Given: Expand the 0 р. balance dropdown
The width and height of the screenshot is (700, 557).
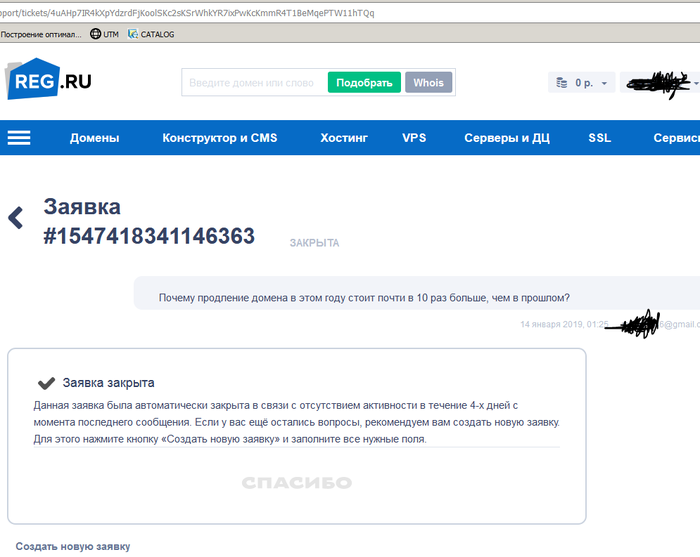Looking at the screenshot, I should pos(581,83).
